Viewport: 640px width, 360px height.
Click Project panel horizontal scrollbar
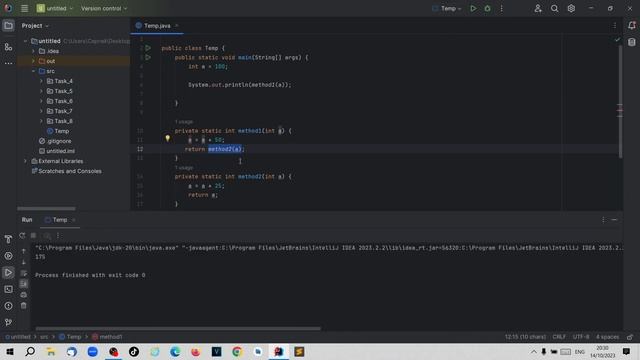click(x=46, y=208)
